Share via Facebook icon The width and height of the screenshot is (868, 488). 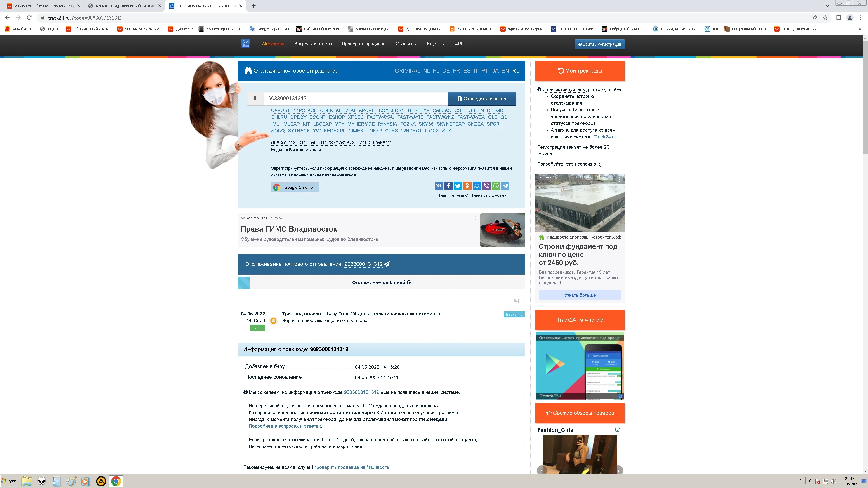click(448, 185)
